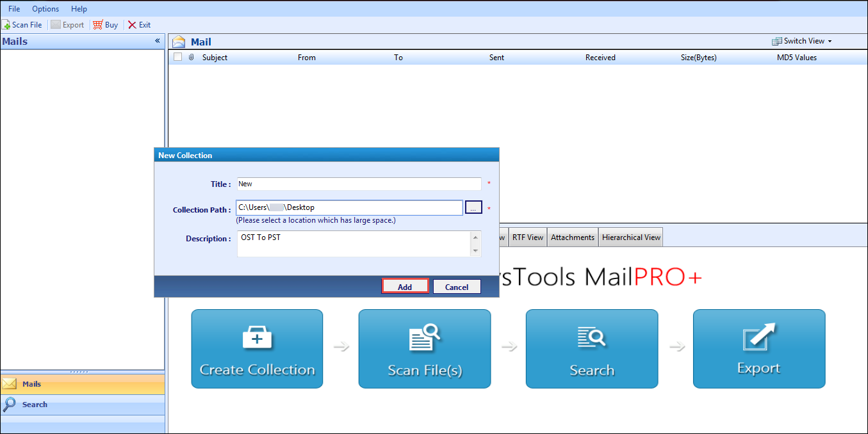Click the Collection Path input field
Viewport: 868px width, 434px height.
click(349, 207)
